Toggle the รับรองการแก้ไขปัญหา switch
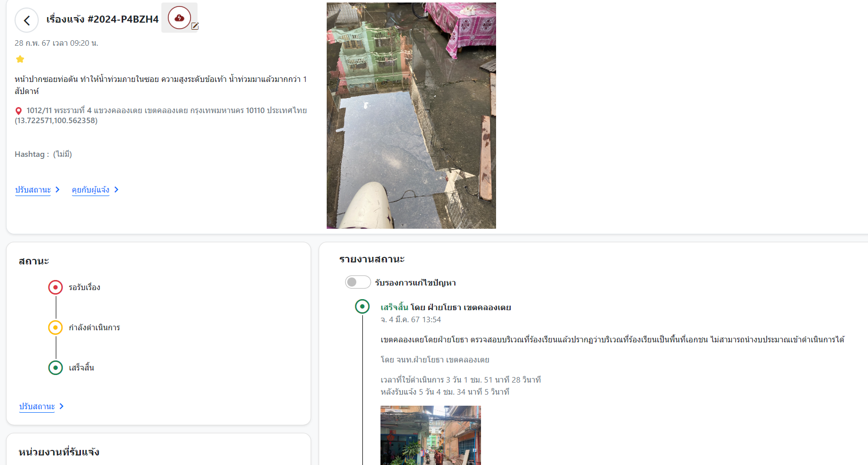 click(358, 283)
